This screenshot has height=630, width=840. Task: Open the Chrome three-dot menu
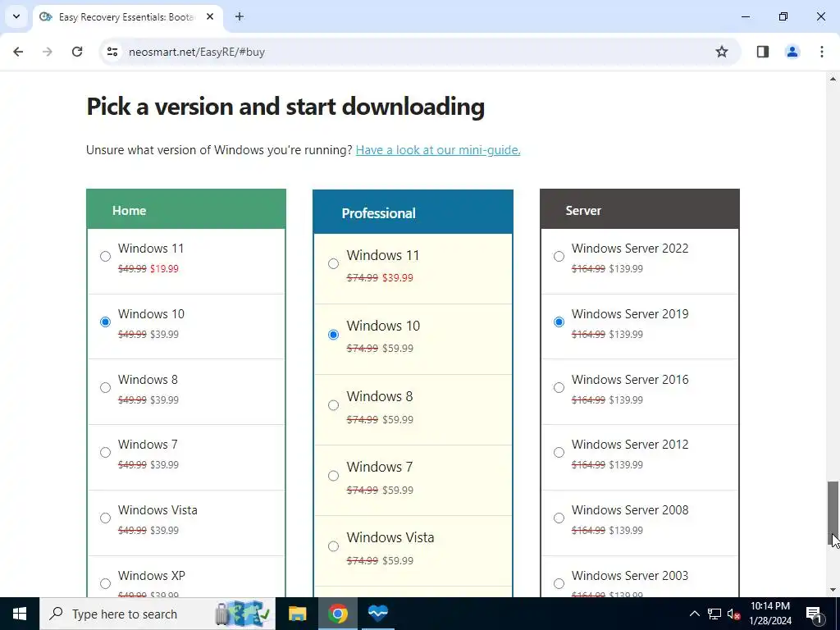(821, 52)
